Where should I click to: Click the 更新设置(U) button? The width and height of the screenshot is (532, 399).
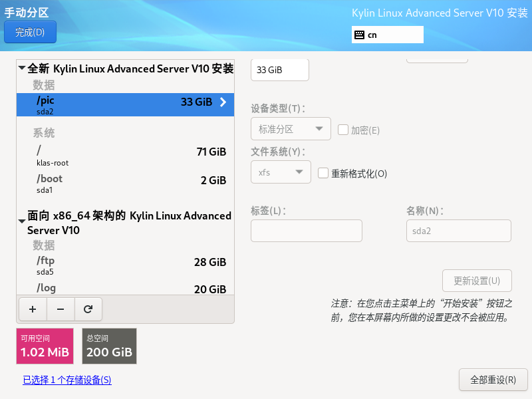477,281
